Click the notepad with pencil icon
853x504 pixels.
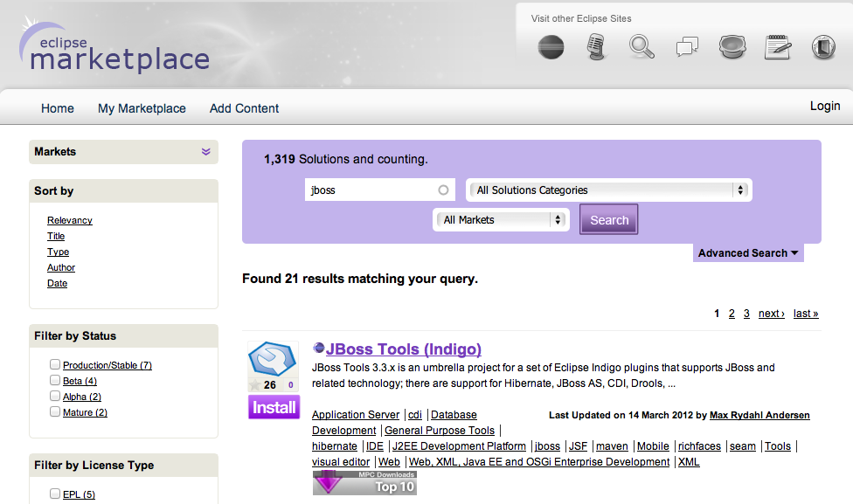[x=778, y=46]
